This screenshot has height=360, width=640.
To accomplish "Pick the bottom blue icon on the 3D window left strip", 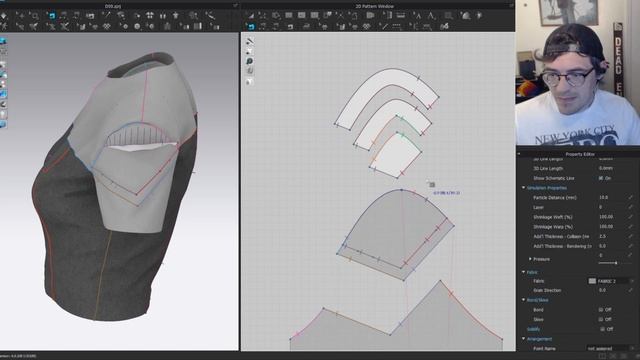I will [x=3, y=124].
